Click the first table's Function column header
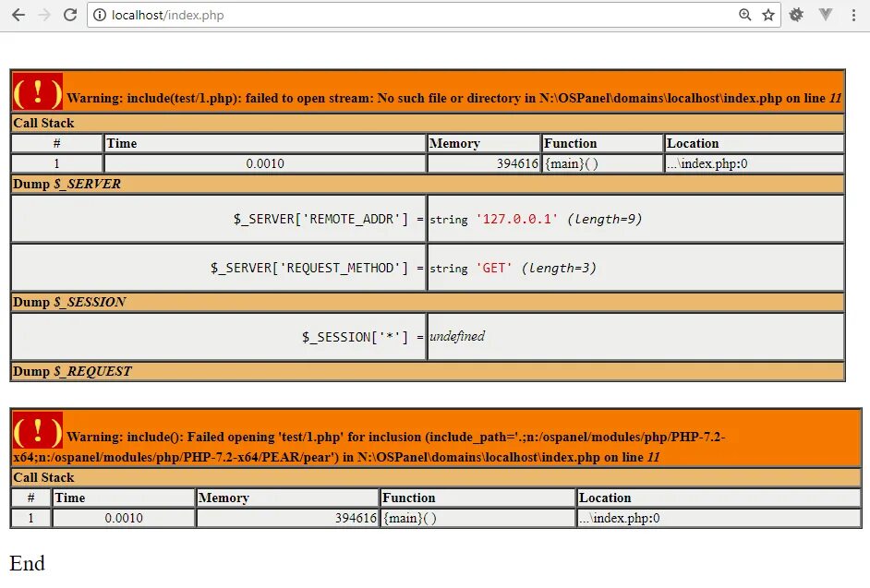The width and height of the screenshot is (870, 588). (602, 143)
